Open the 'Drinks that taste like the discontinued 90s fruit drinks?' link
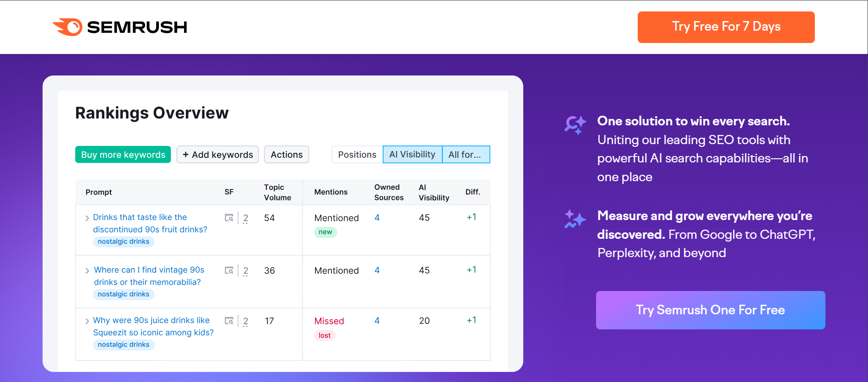The width and height of the screenshot is (868, 382). pyautogui.click(x=150, y=223)
